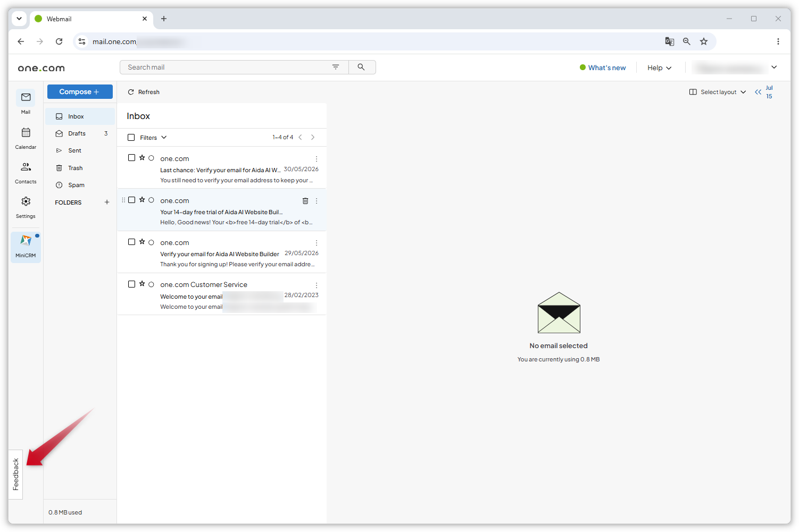Open the Select layout dropdown
This screenshot has height=532, width=799.
[x=718, y=92]
